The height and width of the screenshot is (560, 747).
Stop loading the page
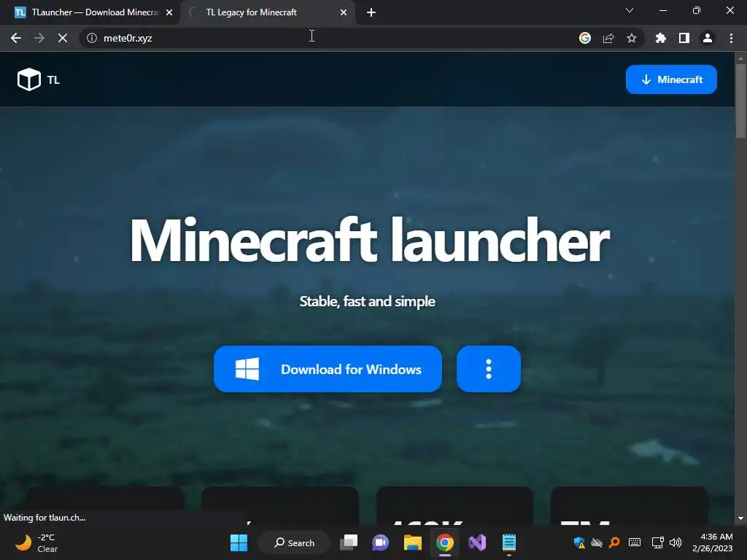(63, 38)
